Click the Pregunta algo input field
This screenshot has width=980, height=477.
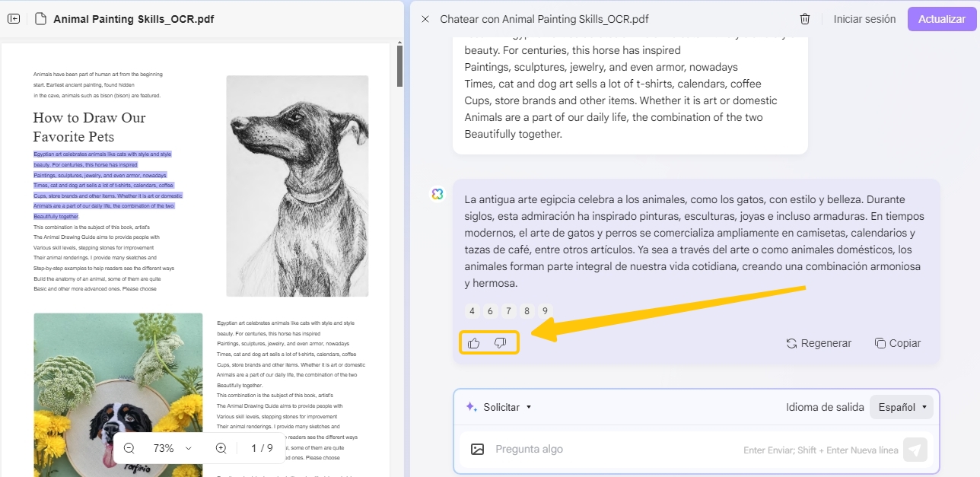coord(616,450)
